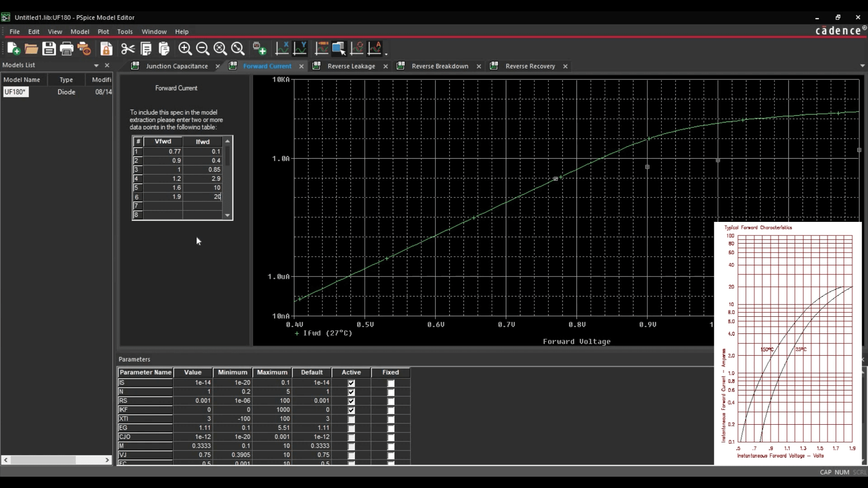Open an existing library folder icon
The height and width of the screenshot is (488, 868).
[x=31, y=48]
